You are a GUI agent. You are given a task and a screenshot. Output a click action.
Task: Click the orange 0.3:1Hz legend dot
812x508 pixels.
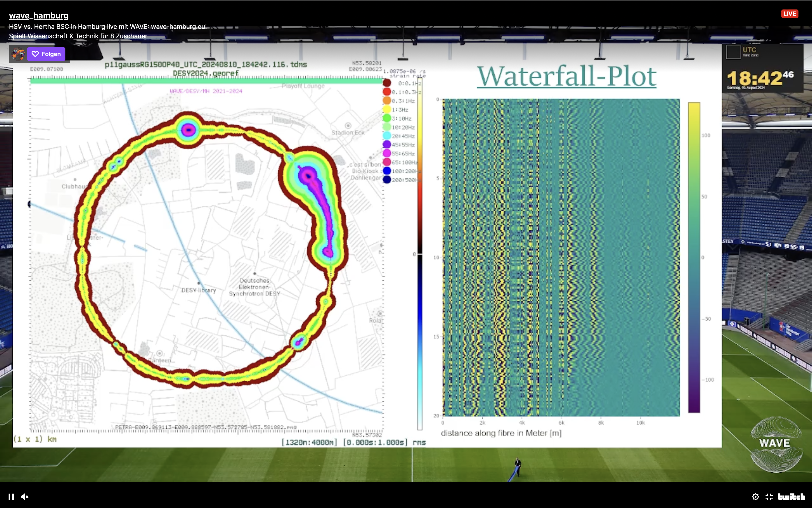click(387, 101)
